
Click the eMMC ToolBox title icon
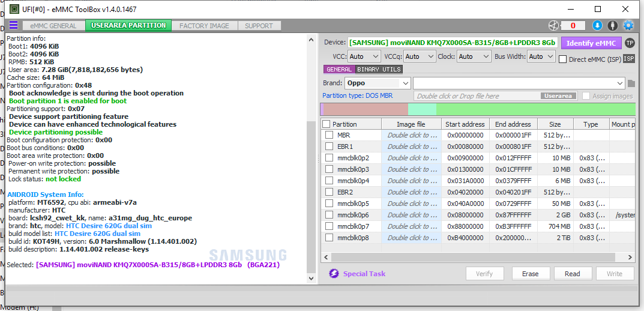coord(14,8)
